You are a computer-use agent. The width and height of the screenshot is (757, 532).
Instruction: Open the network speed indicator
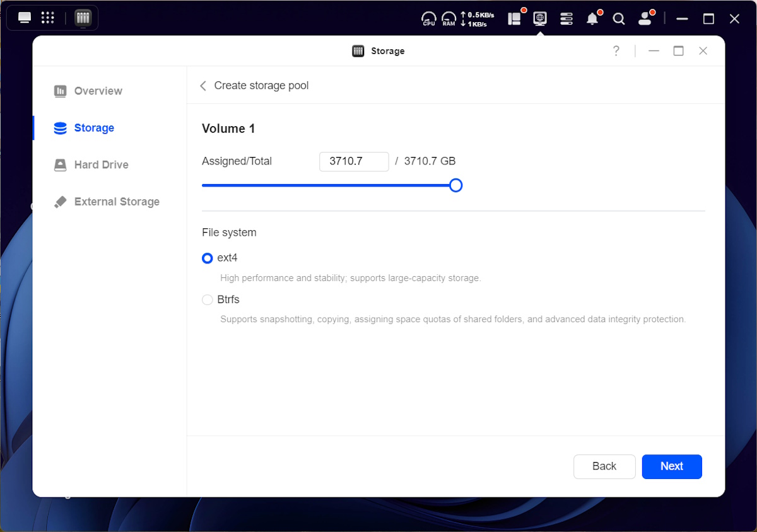click(478, 19)
